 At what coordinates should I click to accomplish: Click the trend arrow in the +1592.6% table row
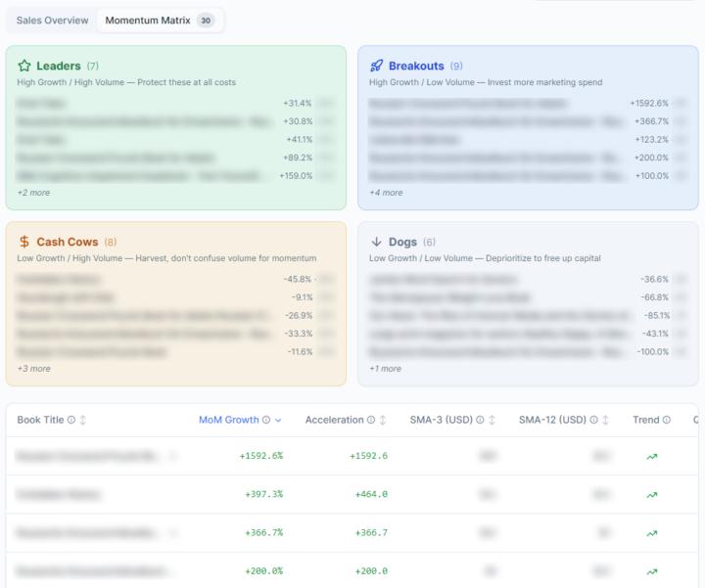[652, 456]
